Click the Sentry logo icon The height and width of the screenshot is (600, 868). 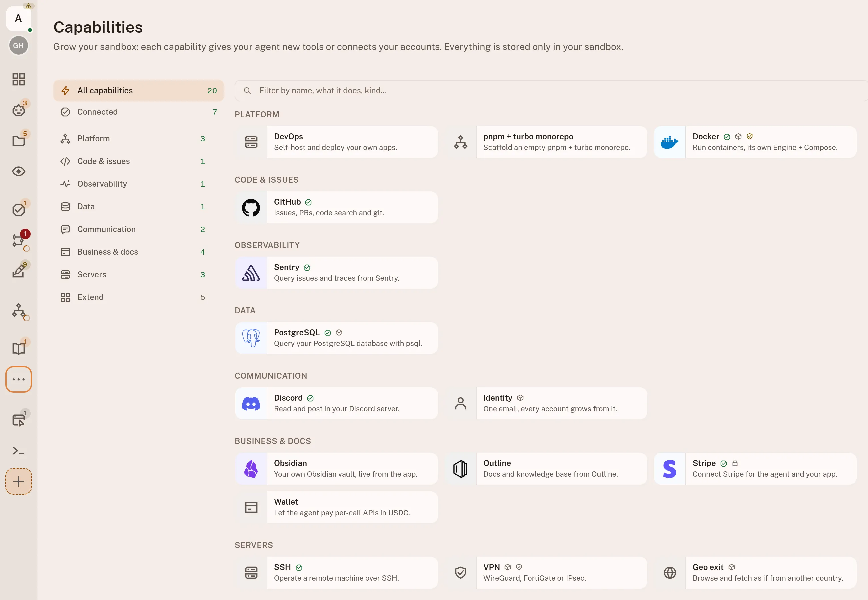[251, 273]
